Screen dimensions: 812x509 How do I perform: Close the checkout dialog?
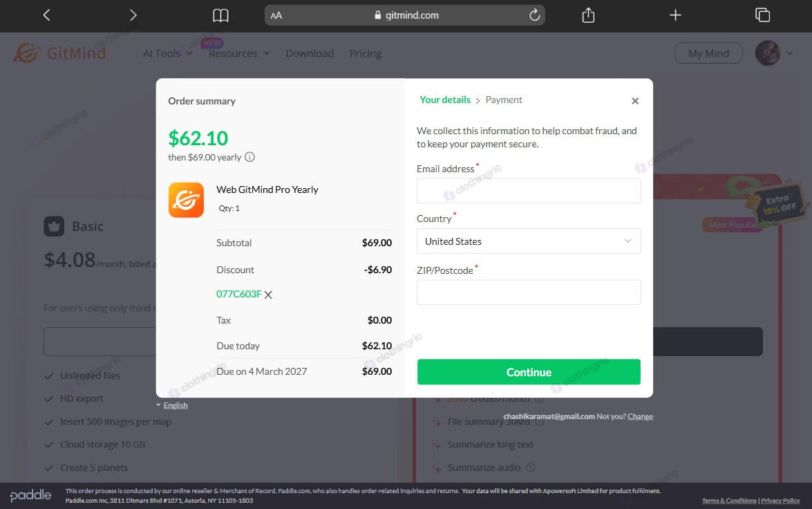(x=635, y=101)
